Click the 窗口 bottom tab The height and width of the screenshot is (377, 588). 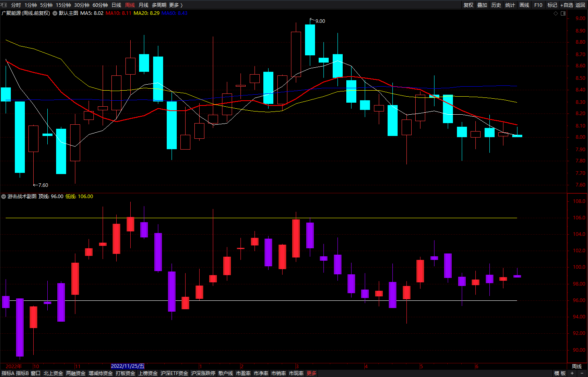[x=36, y=373]
